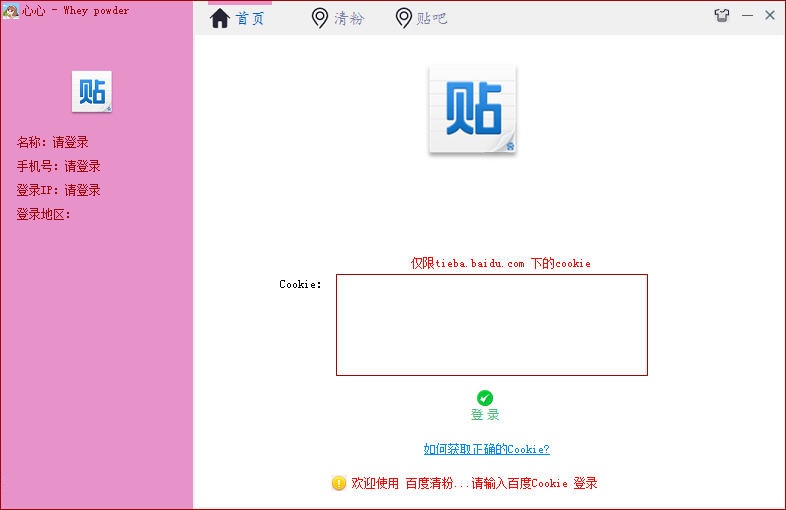This screenshot has height=510, width=786.
Task: Click the 欢迎使用 百度清粉 status message
Action: (x=474, y=483)
